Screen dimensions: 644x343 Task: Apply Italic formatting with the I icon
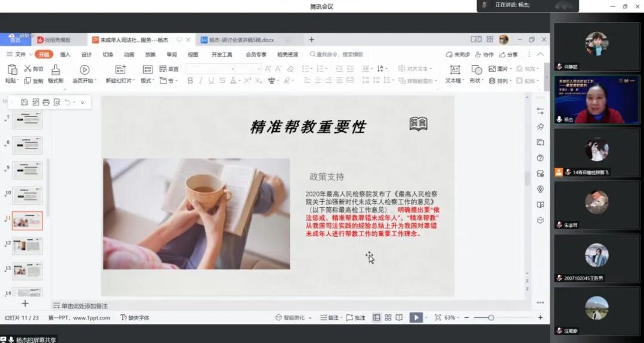(201, 81)
